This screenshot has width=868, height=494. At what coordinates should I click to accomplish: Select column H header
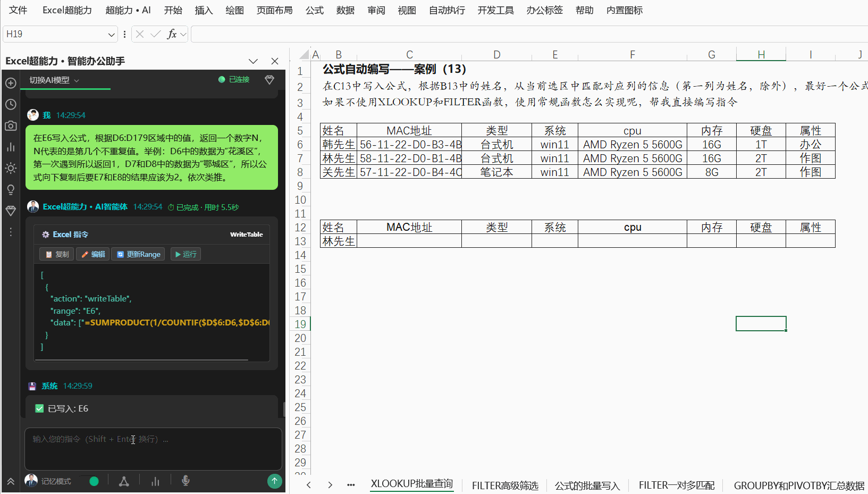761,54
